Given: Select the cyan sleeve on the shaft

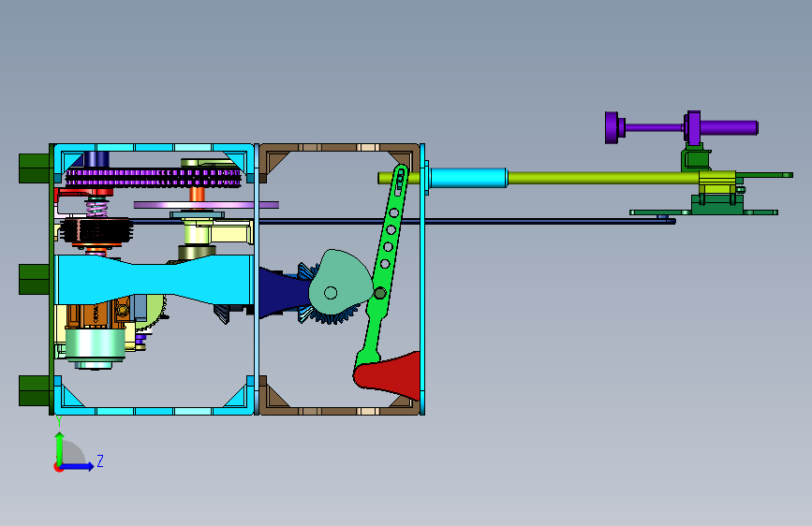Looking at the screenshot, I should (x=468, y=178).
